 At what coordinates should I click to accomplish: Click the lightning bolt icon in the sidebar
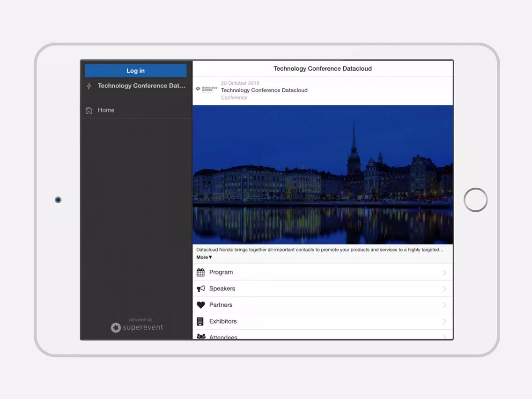coord(89,86)
